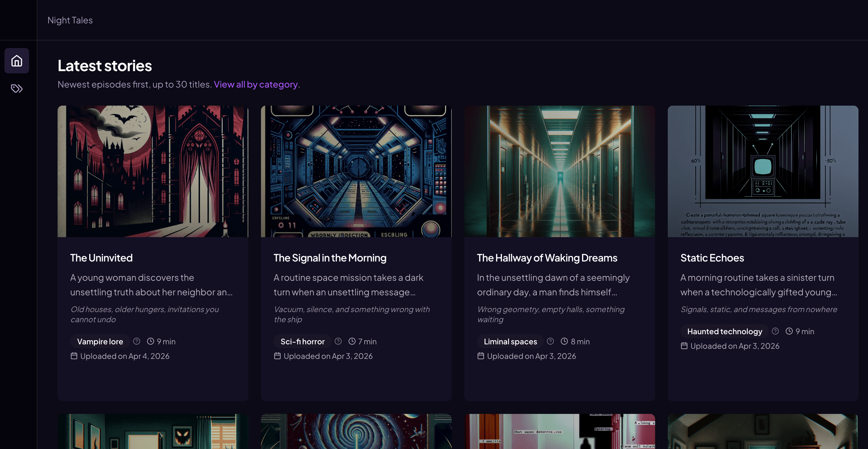The height and width of the screenshot is (449, 868).
Task: Click the Home icon in sidebar
Action: click(16, 61)
